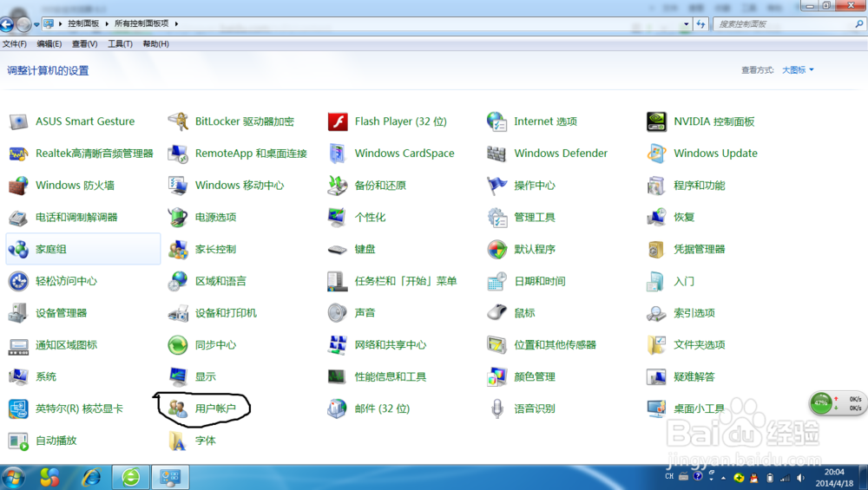Open Windows Update icon
Image resolution: width=868 pixels, height=490 pixels.
pyautogui.click(x=656, y=154)
